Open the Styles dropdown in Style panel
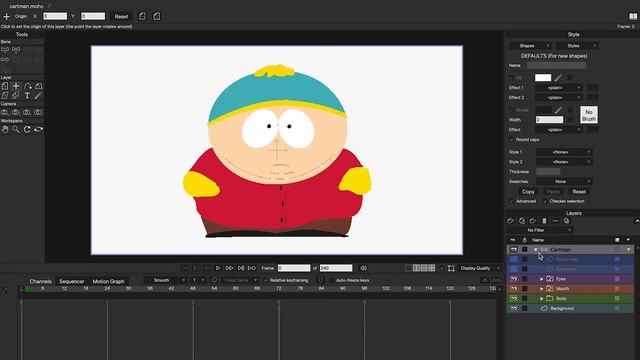The height and width of the screenshot is (360, 640). click(x=577, y=46)
